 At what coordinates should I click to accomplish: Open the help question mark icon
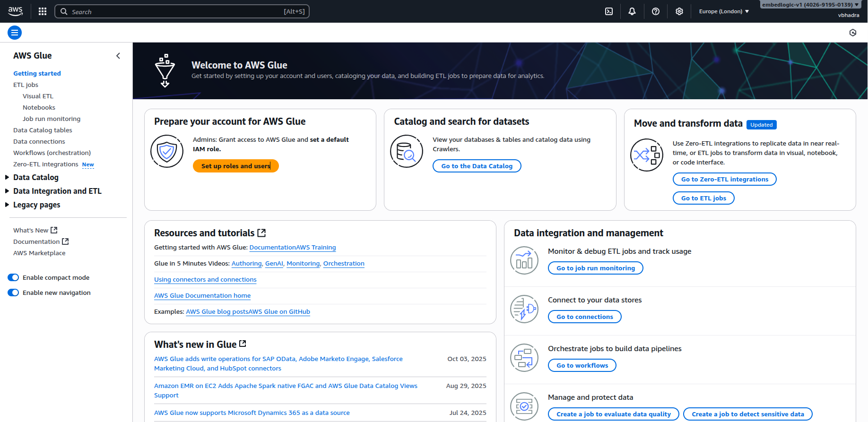(x=656, y=11)
